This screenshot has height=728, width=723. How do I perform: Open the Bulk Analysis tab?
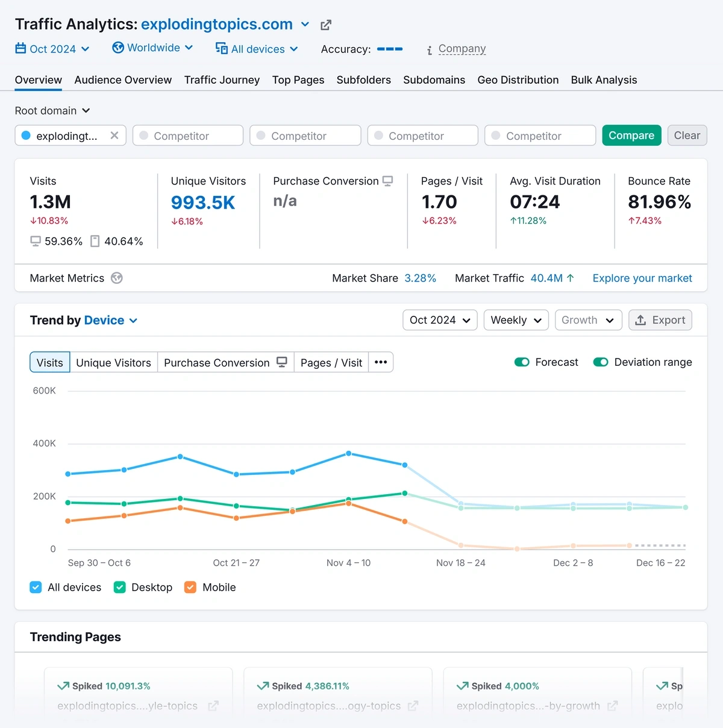[x=604, y=80]
